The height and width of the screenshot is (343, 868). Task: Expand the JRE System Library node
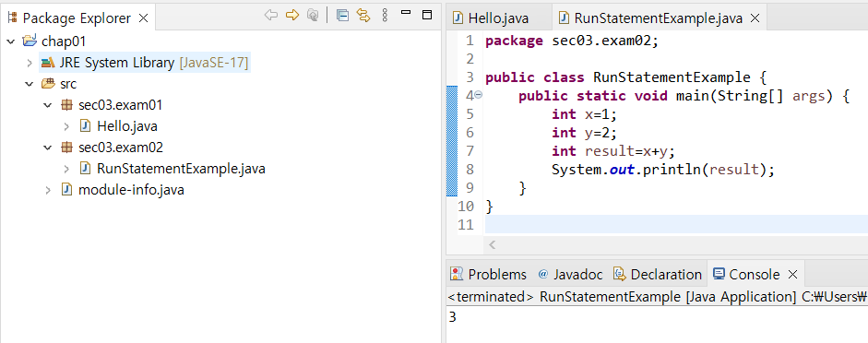[30, 63]
